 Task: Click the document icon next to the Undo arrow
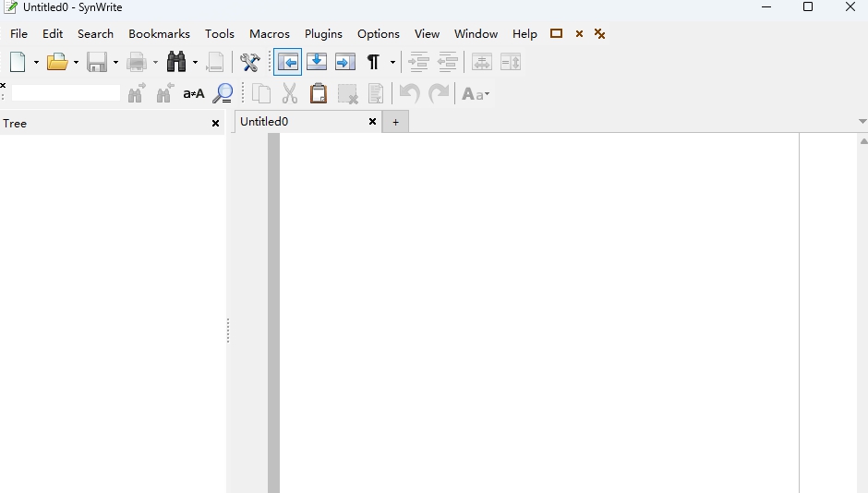tap(376, 93)
